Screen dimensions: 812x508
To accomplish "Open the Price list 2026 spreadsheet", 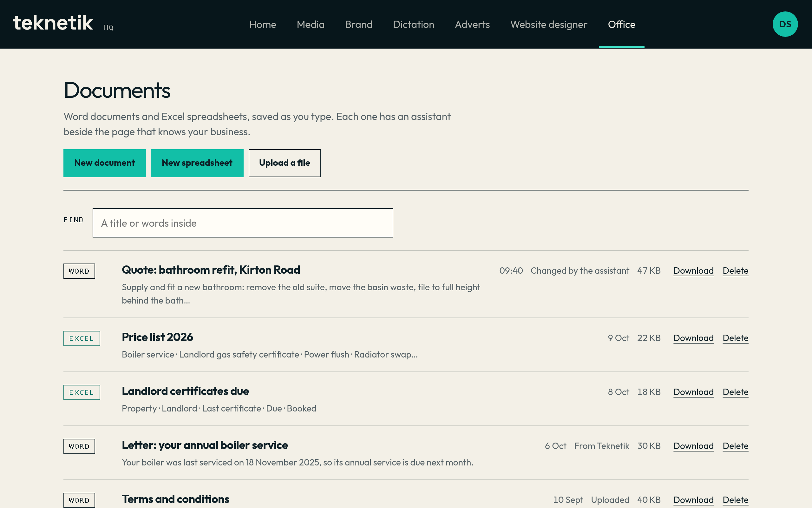I will (x=157, y=337).
